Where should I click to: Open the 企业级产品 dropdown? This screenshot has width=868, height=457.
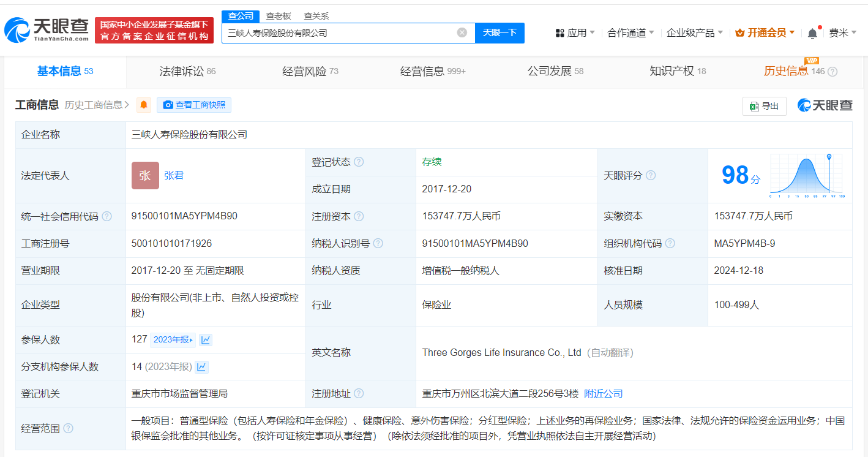695,33
